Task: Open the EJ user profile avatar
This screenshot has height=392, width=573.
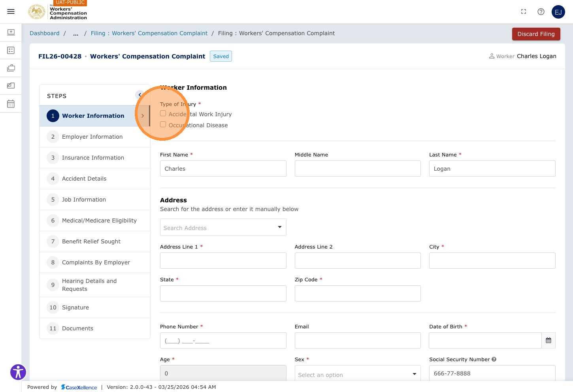Action: point(558,12)
